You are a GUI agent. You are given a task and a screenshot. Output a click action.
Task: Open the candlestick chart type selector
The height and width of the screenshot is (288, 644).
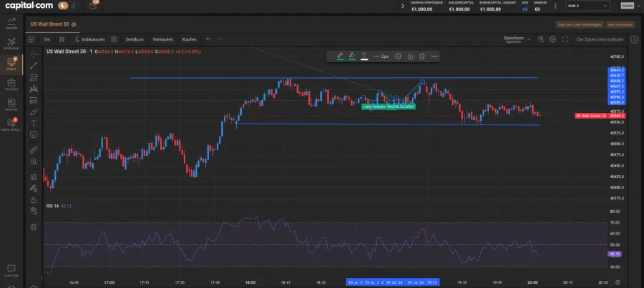click(x=62, y=39)
